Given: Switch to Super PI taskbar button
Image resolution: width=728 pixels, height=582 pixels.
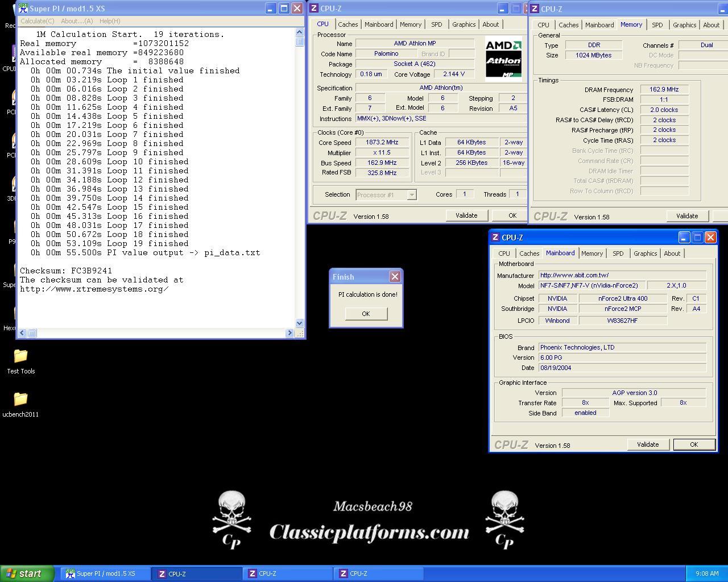Looking at the screenshot, I should click(106, 573).
